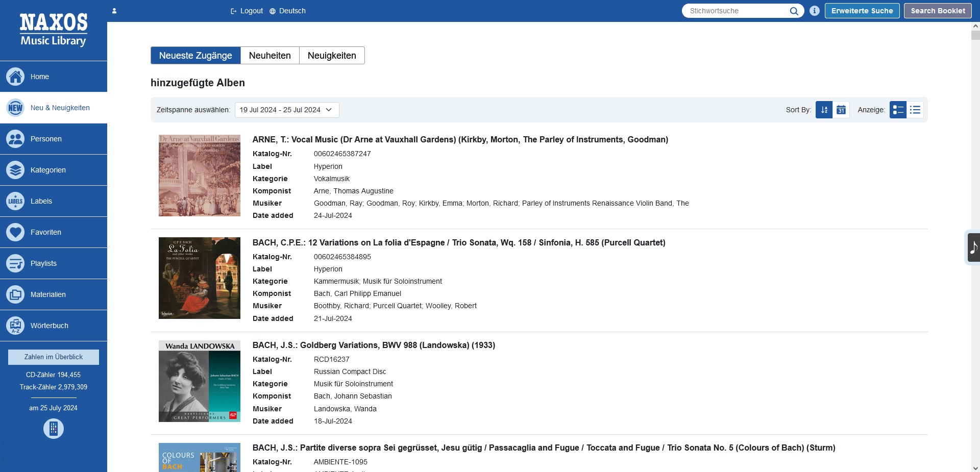Viewport: 980px width, 472px height.
Task: Expand the Zeitspanne date range dropdown
Action: [x=287, y=110]
